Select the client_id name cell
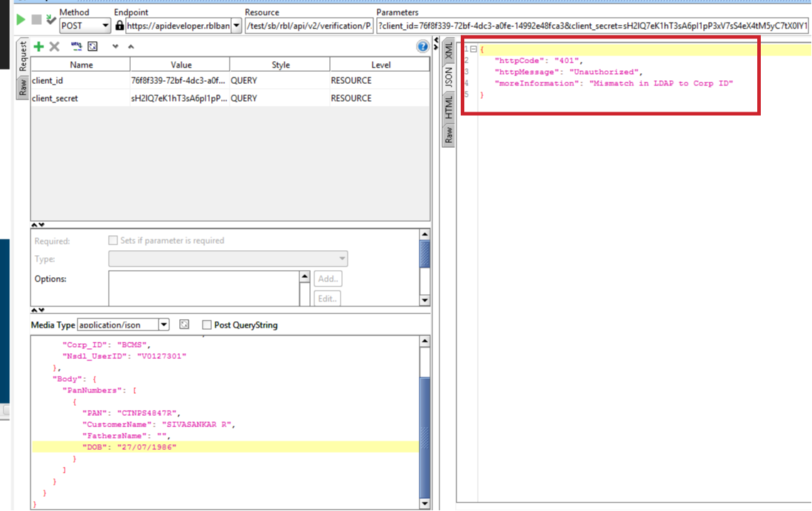Viewport: 812px width, 511px height. [x=81, y=80]
